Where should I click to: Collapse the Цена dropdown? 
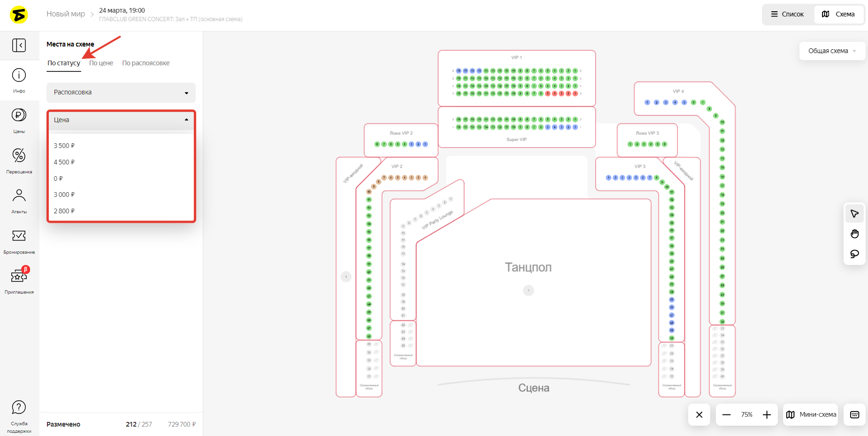point(121,120)
